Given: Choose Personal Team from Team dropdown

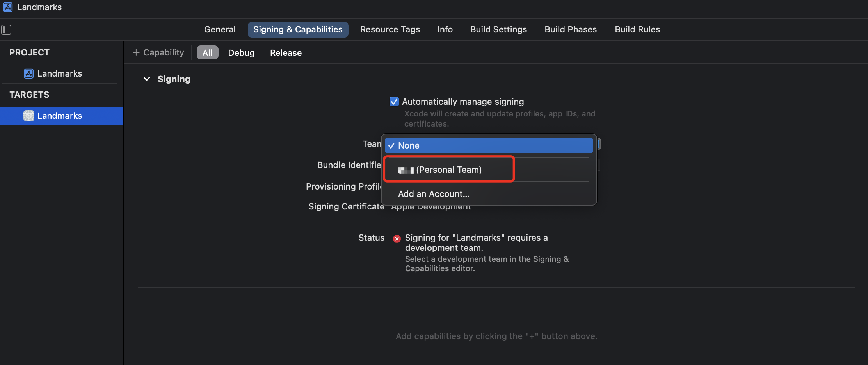Looking at the screenshot, I should (x=449, y=170).
